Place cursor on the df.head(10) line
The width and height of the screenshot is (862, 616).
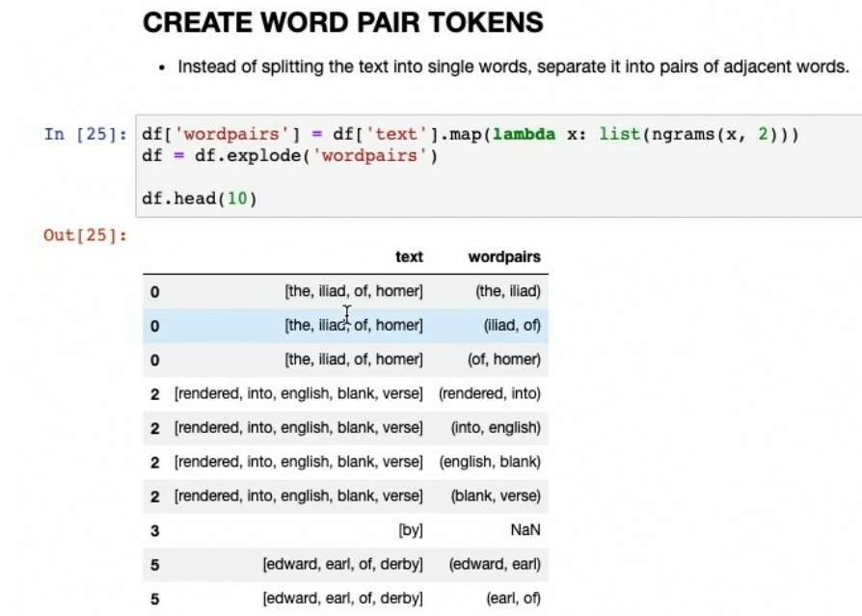pyautogui.click(x=200, y=199)
